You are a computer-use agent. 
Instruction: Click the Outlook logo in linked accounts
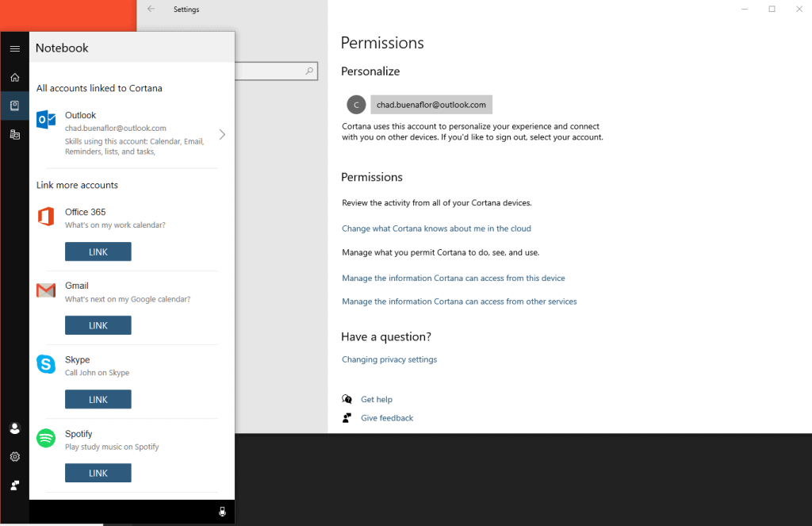pyautogui.click(x=46, y=120)
